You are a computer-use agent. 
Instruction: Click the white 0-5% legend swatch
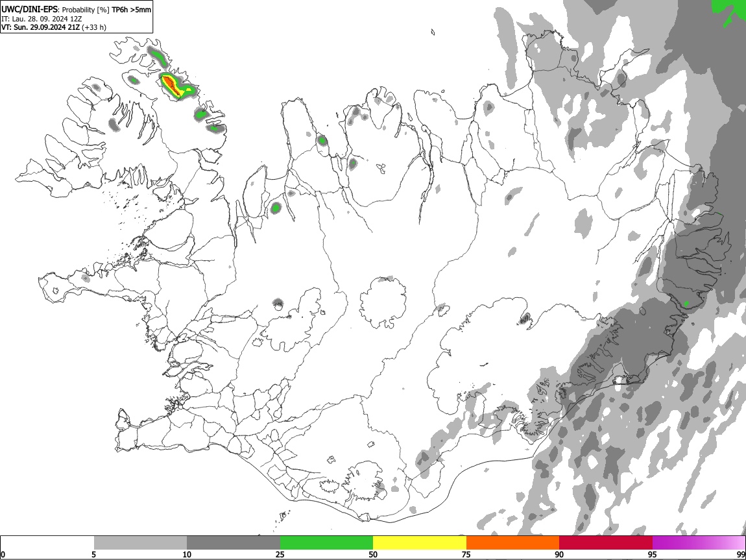[47, 542]
